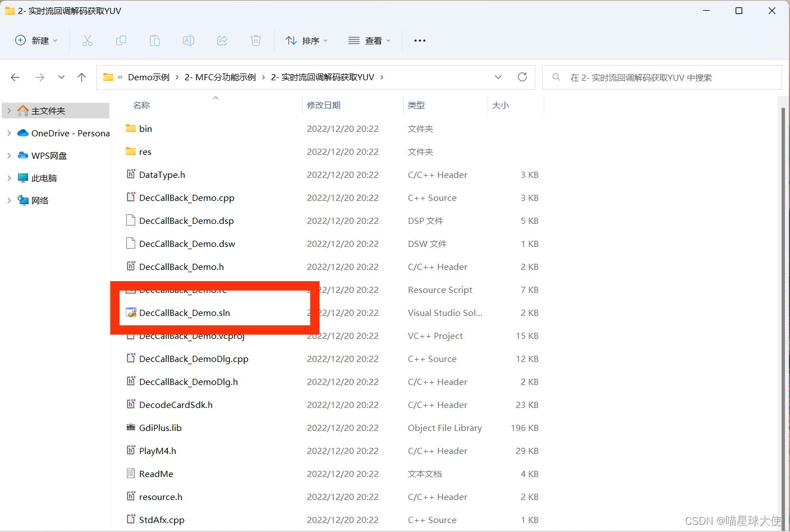Open recent locations chevron dropdown
Viewport: 790px width, 532px height.
coord(61,77)
